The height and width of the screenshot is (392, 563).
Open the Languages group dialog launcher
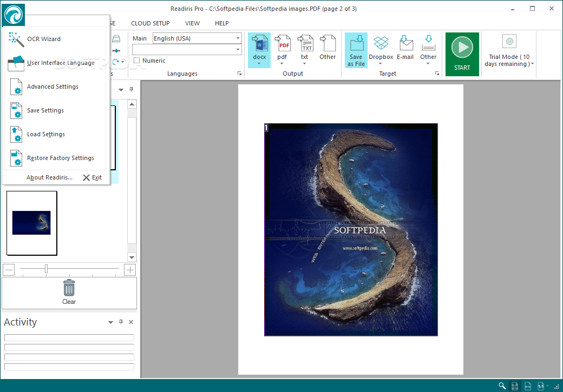click(239, 74)
